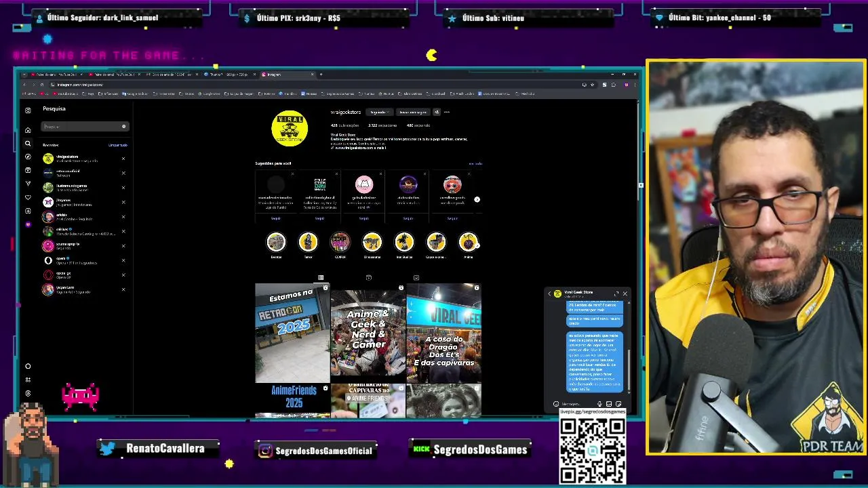The image size is (868, 488).
Task: Open the profile avatar icon in the sidebar
Action: point(28,224)
